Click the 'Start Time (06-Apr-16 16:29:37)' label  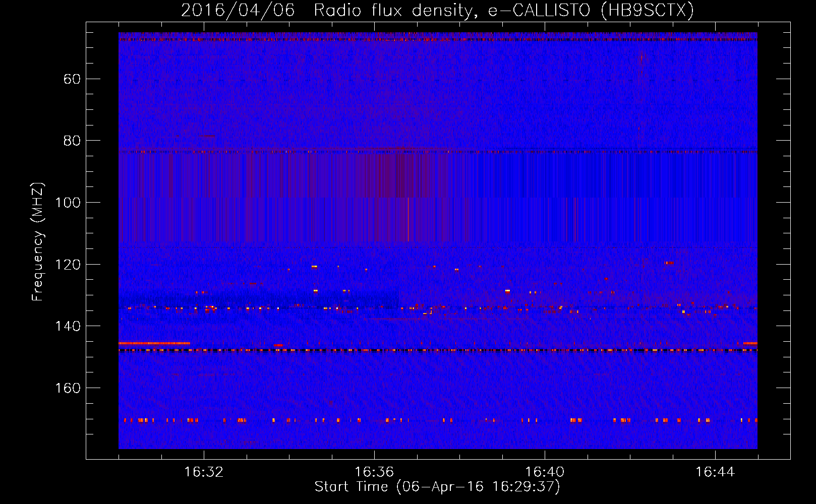point(437,487)
